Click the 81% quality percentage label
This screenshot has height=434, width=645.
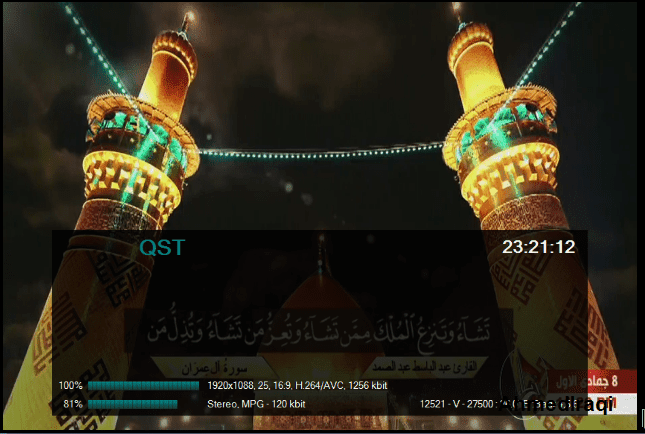tap(73, 404)
